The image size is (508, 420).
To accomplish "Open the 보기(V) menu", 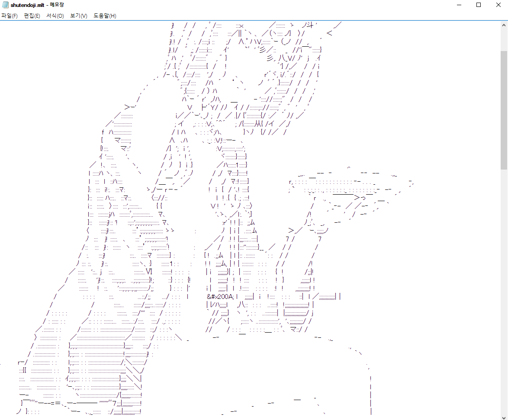I will pyautogui.click(x=78, y=16).
